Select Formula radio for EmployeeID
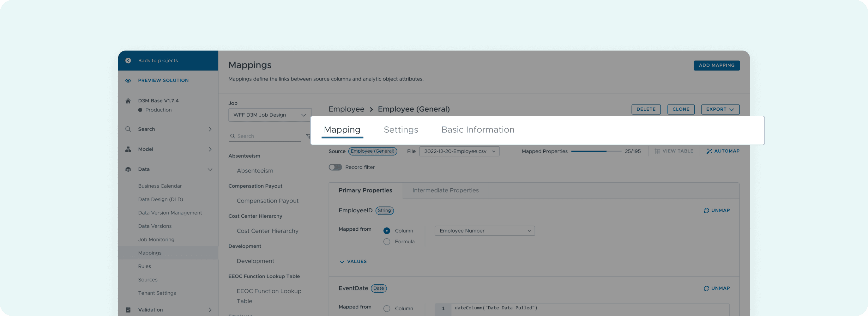This screenshot has width=868, height=316. click(x=387, y=241)
